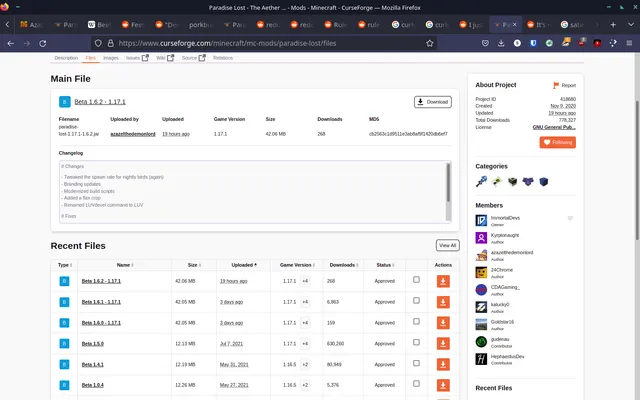Open Beta 1.5.0 file name link

point(93,344)
